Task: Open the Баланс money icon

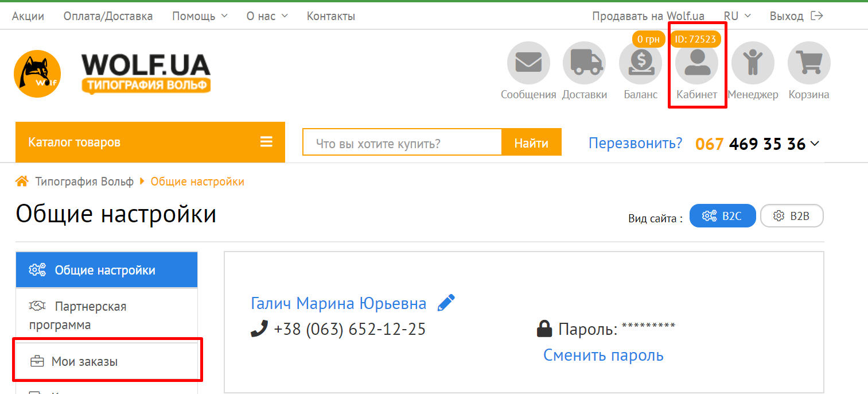Action: point(641,63)
